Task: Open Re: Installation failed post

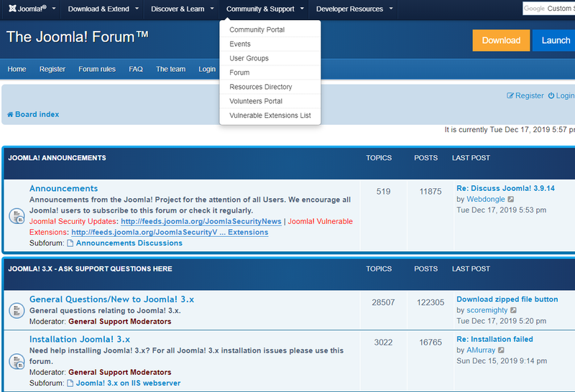Action: point(494,340)
